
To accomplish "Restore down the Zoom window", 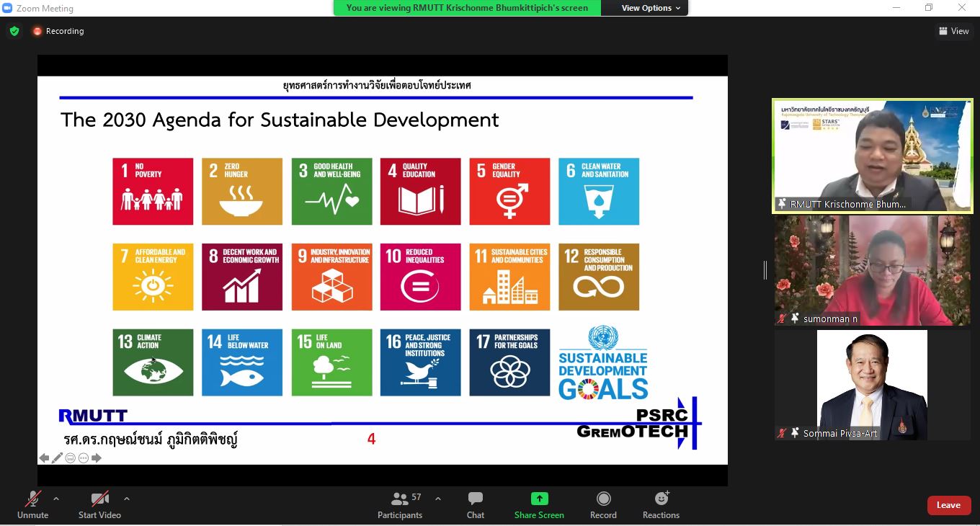I will coord(929,8).
